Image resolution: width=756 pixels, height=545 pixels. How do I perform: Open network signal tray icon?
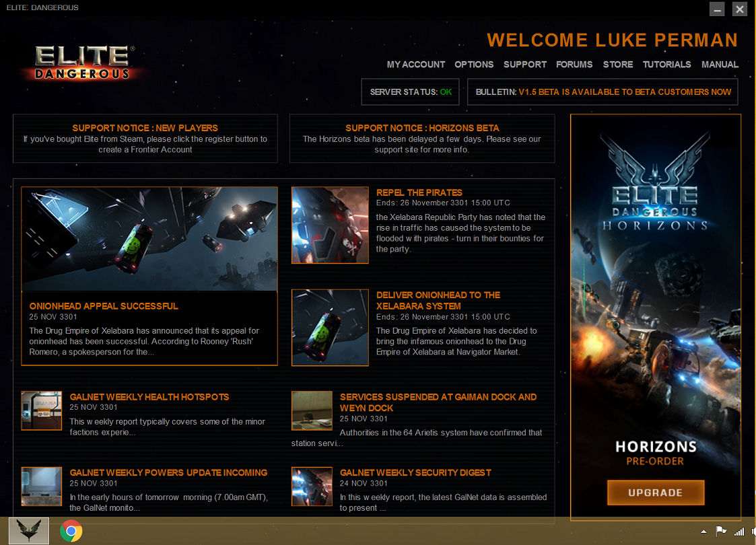(x=738, y=532)
